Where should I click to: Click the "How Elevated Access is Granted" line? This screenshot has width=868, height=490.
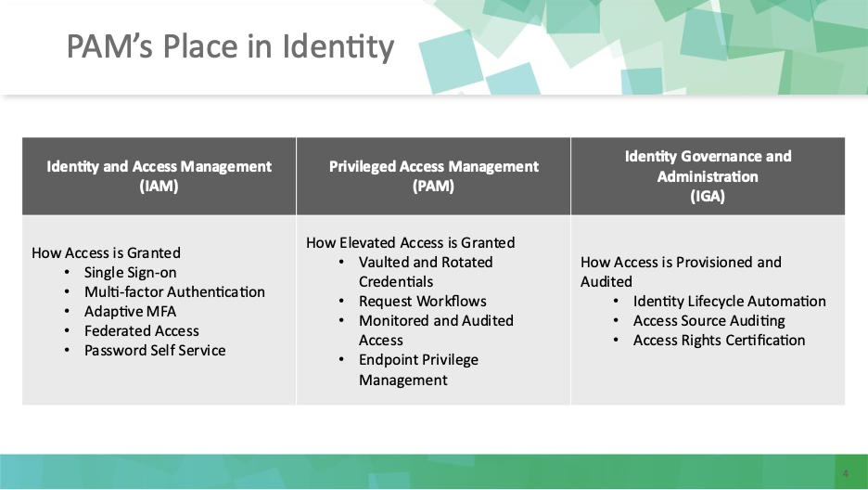point(410,243)
